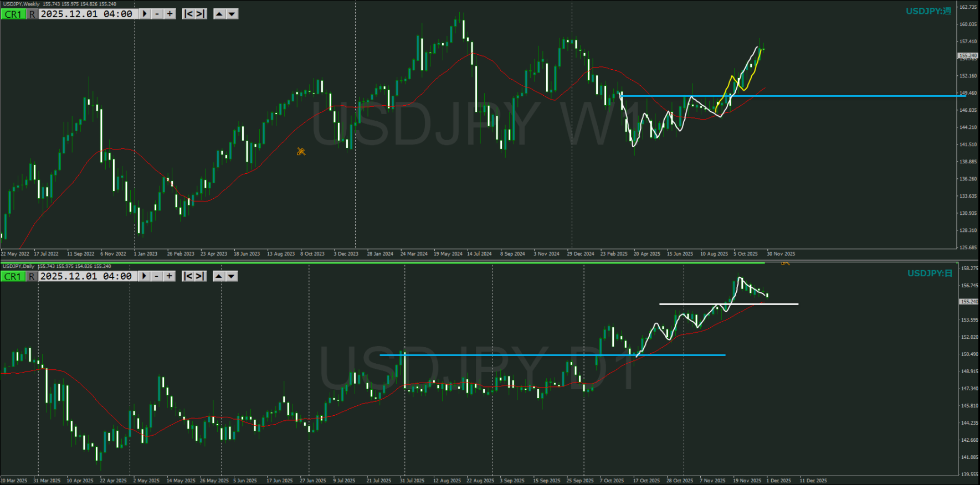The image size is (980, 485).
Task: Click the plus button on daily chart toolbar
Action: pyautogui.click(x=169, y=276)
